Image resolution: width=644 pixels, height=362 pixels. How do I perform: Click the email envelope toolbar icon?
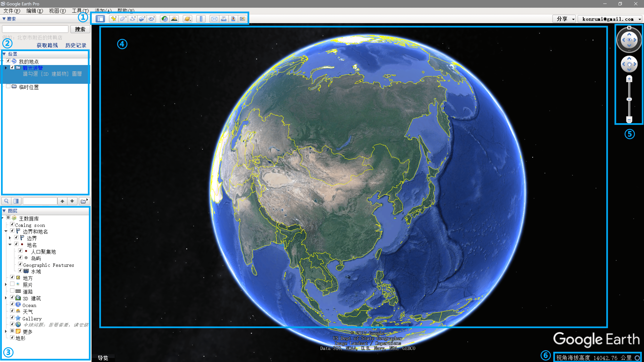point(214,19)
